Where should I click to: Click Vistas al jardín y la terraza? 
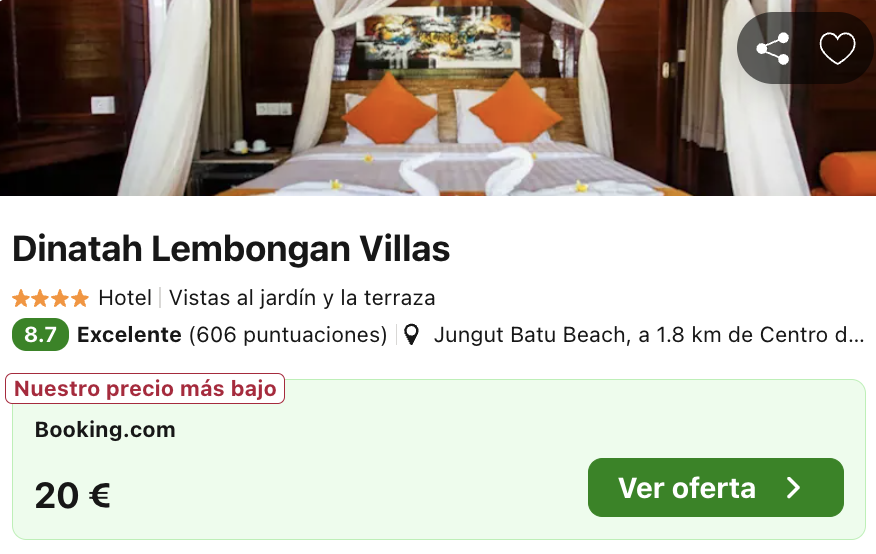coord(302,298)
